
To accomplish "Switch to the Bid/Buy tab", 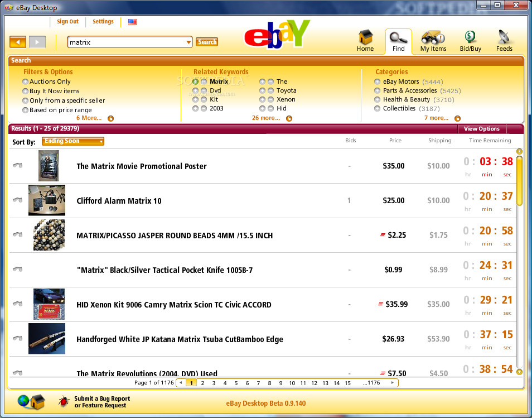I will click(471, 41).
